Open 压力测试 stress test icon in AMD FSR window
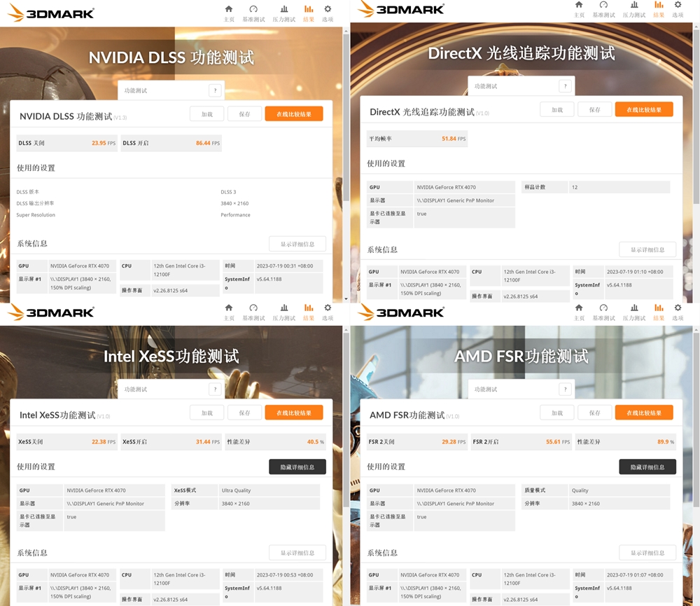The image size is (700, 606). [x=634, y=308]
